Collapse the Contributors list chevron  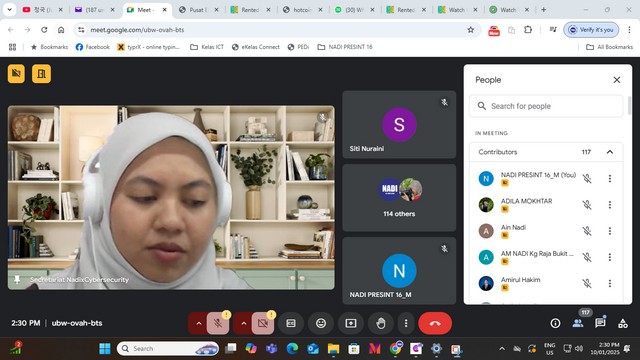click(610, 152)
